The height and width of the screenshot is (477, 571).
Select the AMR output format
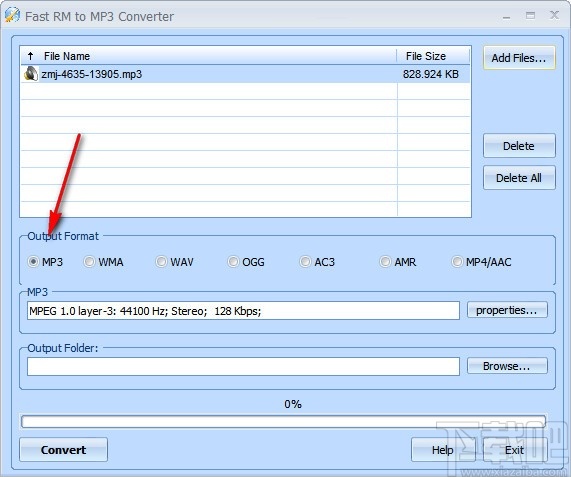tap(398, 262)
